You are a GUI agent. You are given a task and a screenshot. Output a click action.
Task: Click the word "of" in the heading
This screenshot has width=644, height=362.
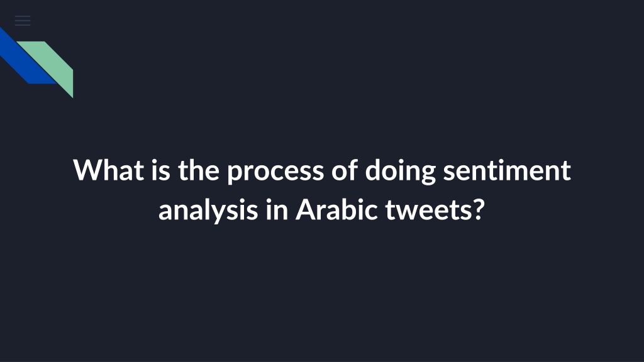pos(344,170)
